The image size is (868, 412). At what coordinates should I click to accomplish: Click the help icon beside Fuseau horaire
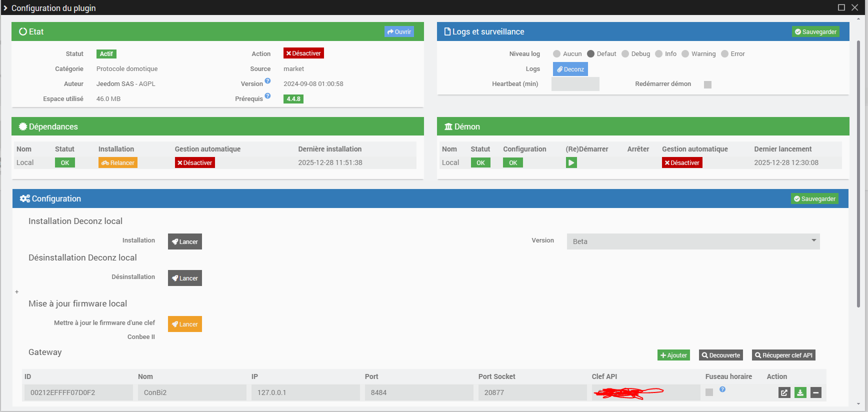722,389
